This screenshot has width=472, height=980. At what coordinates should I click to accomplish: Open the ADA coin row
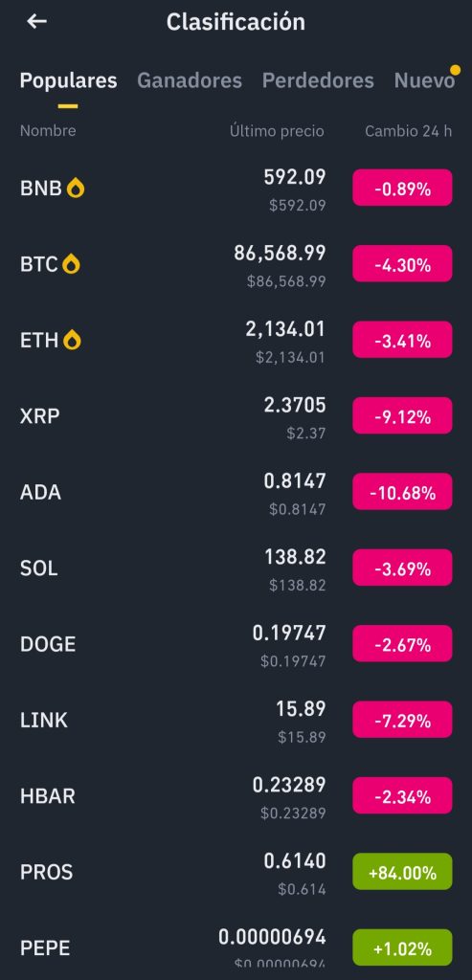coord(236,493)
